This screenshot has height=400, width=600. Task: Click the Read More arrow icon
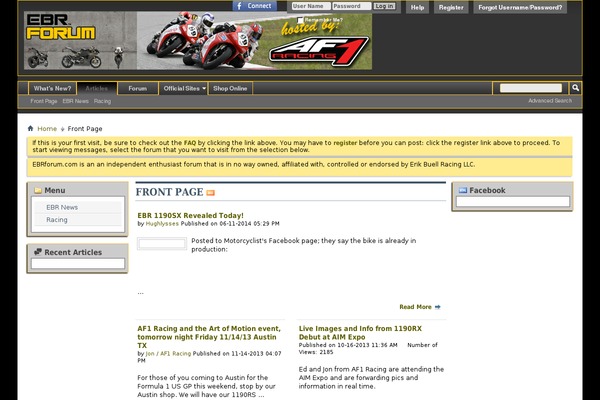[x=438, y=307]
